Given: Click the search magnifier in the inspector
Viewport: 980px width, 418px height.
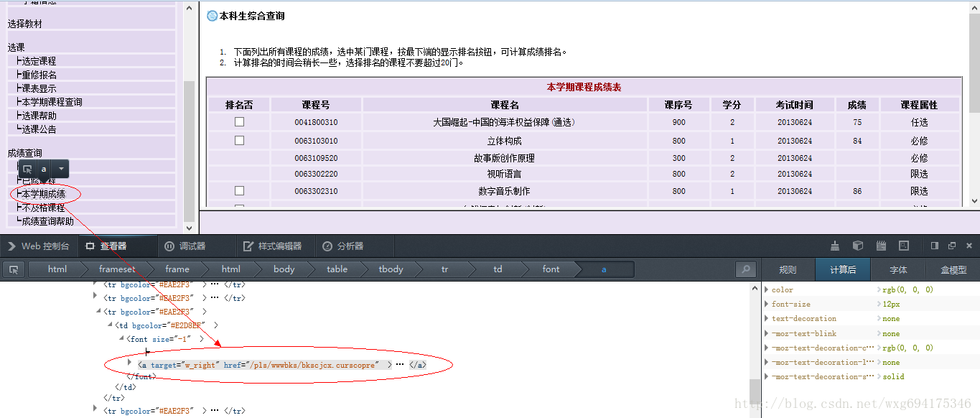Looking at the screenshot, I should pyautogui.click(x=746, y=269).
